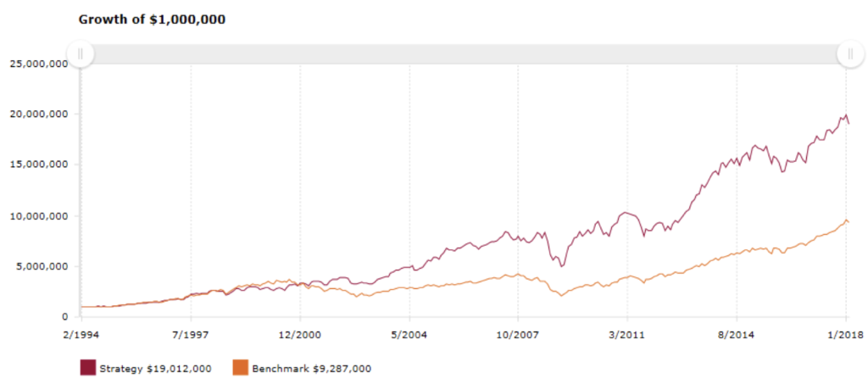Click the gray range selector bar

(x=465, y=53)
